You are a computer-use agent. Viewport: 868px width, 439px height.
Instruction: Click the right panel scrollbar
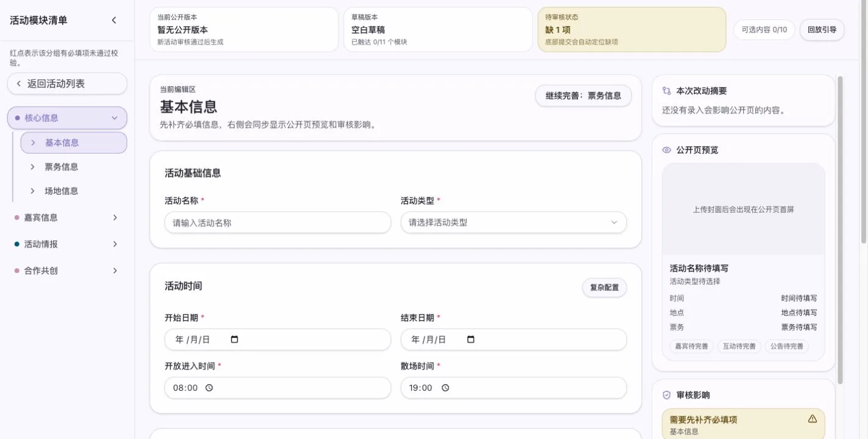[841, 230]
